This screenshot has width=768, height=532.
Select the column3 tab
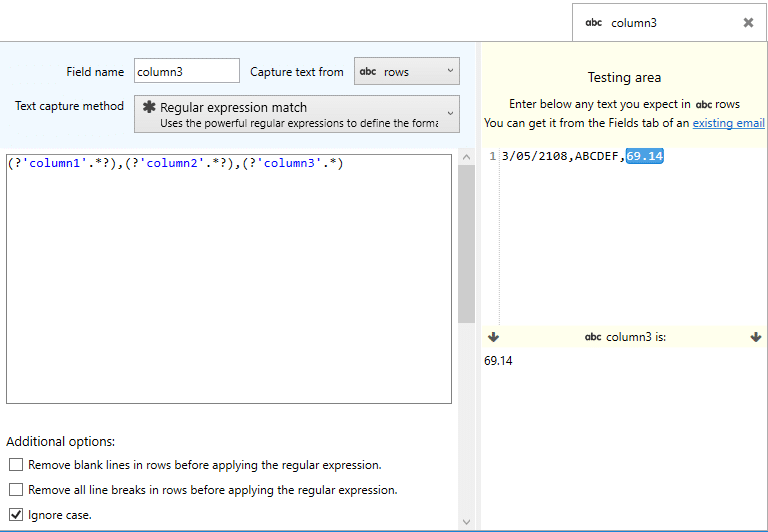tap(669, 23)
